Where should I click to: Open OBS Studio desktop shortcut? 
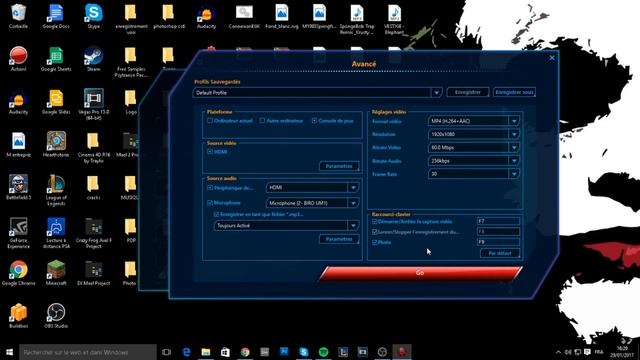(x=56, y=316)
